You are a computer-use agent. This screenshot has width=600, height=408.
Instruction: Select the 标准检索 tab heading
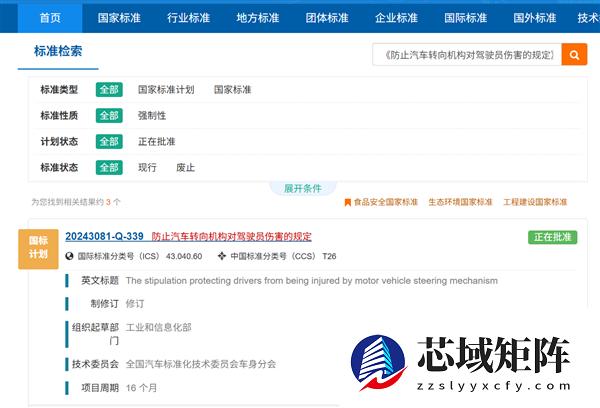pyautogui.click(x=58, y=51)
